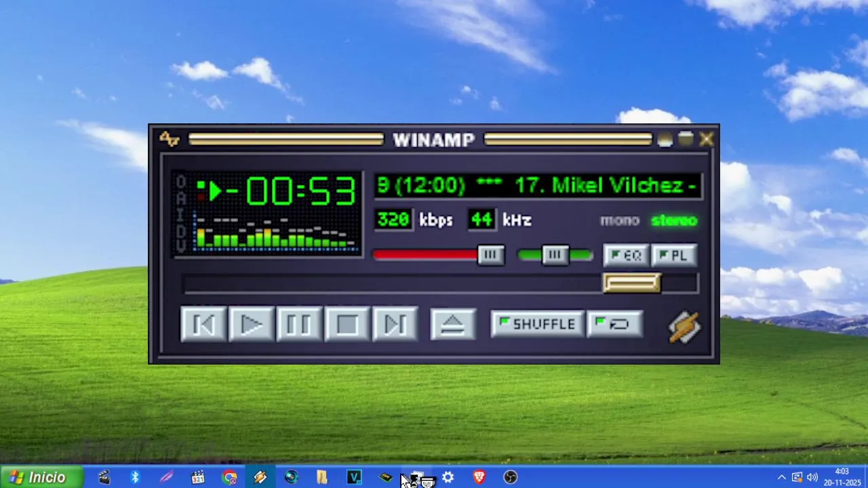Image resolution: width=868 pixels, height=488 pixels.
Task: Click the 44 kHz sample rate display
Action: 481,220
